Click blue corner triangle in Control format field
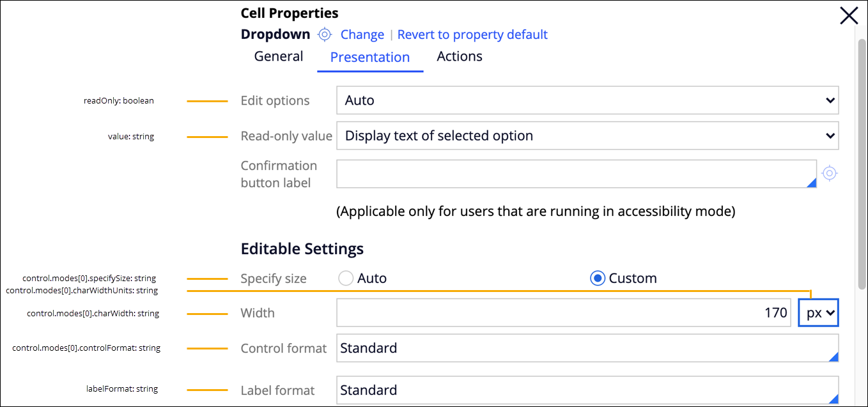The image size is (868, 407). click(x=833, y=357)
